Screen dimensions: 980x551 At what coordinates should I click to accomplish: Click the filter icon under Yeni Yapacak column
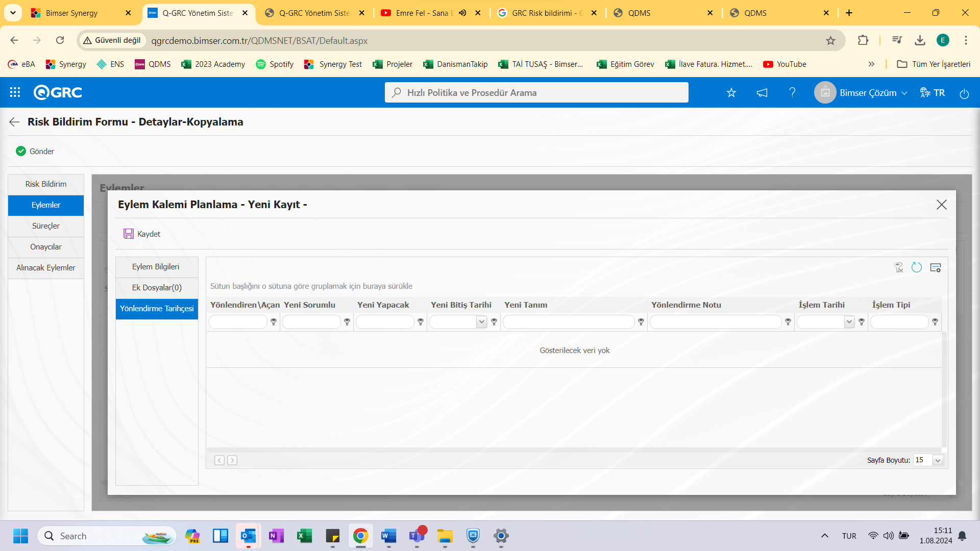tap(420, 321)
